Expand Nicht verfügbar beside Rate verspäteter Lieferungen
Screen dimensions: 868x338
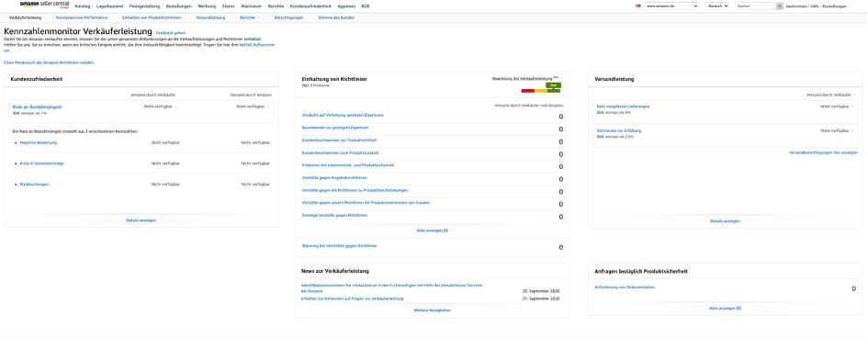pos(837,107)
